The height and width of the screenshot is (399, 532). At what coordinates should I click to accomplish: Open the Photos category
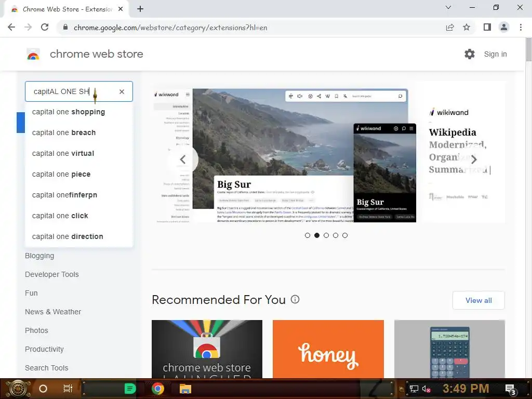36,330
